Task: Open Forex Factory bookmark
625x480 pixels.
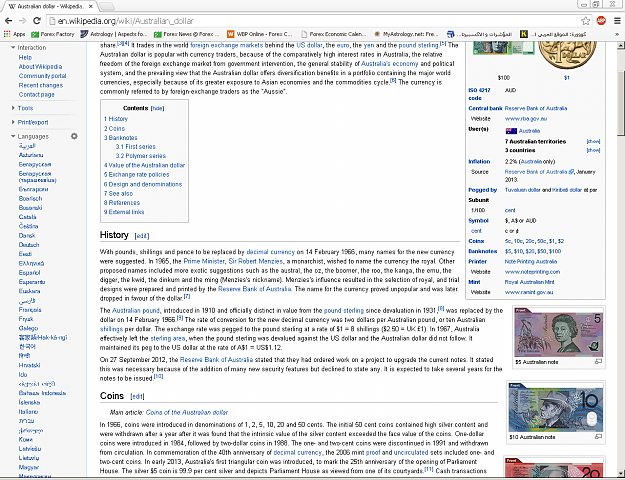Action: (53, 34)
